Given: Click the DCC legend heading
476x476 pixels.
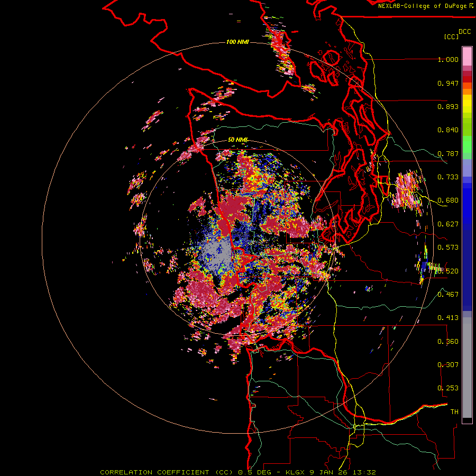Looking at the screenshot, I should (x=464, y=32).
